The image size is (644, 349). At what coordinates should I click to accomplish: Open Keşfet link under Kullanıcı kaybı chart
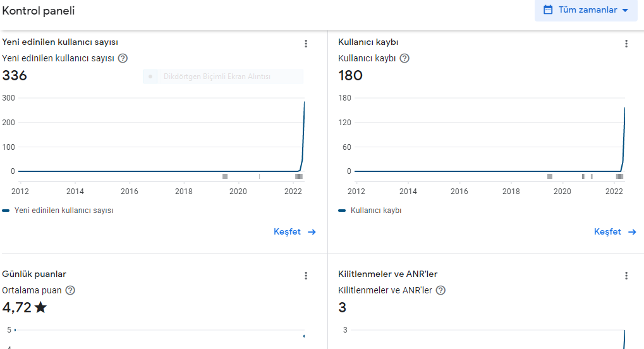pyautogui.click(x=615, y=232)
